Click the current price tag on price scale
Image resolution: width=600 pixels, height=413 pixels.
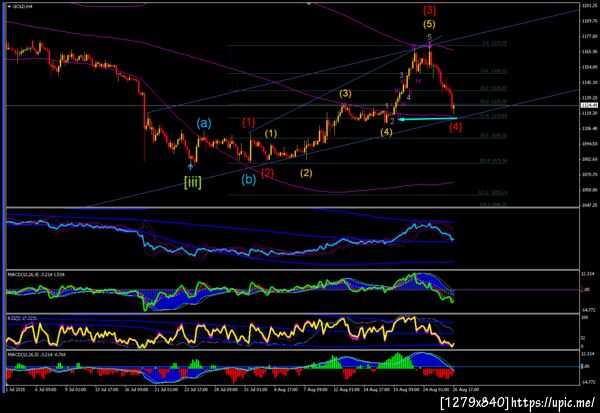589,105
